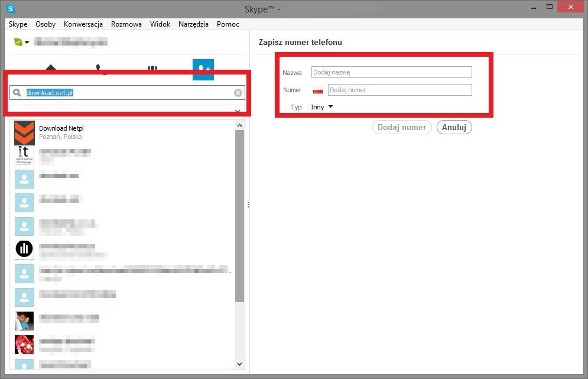Image resolution: width=588 pixels, height=379 pixels.
Task: Select contact with black circle bars avatar
Action: coord(24,249)
